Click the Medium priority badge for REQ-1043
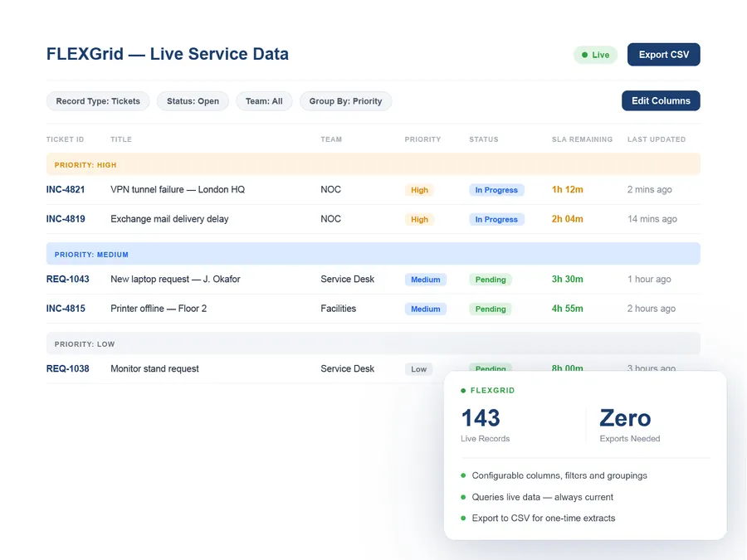 [x=426, y=280]
